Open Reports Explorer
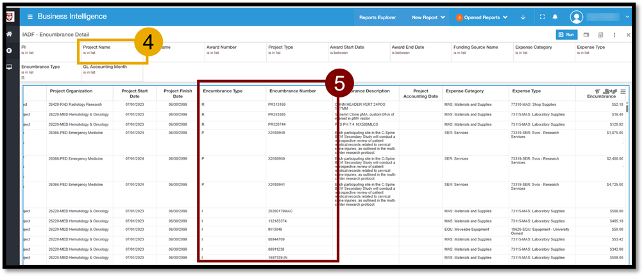The image size is (644, 277). pyautogui.click(x=377, y=18)
